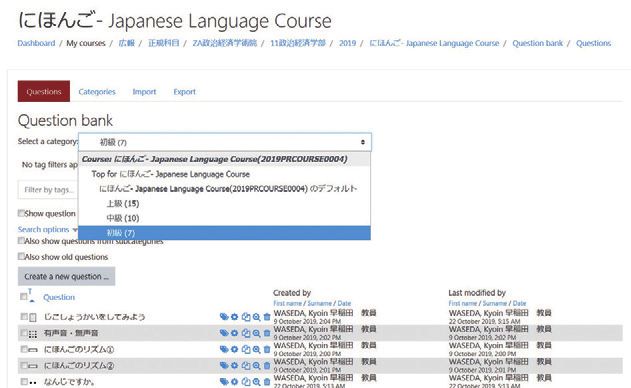Edit 有声音・無声音 question via gear icon
This screenshot has height=388, width=631.
point(235,333)
